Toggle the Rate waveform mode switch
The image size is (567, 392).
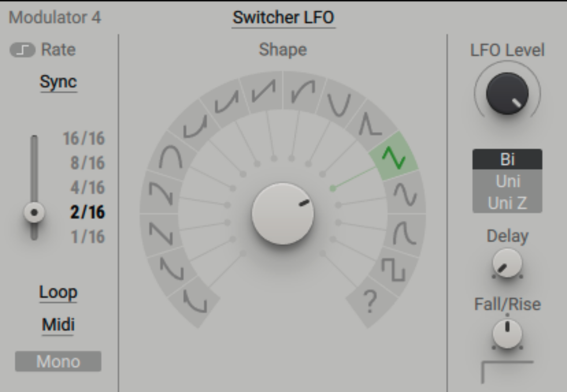pos(23,49)
